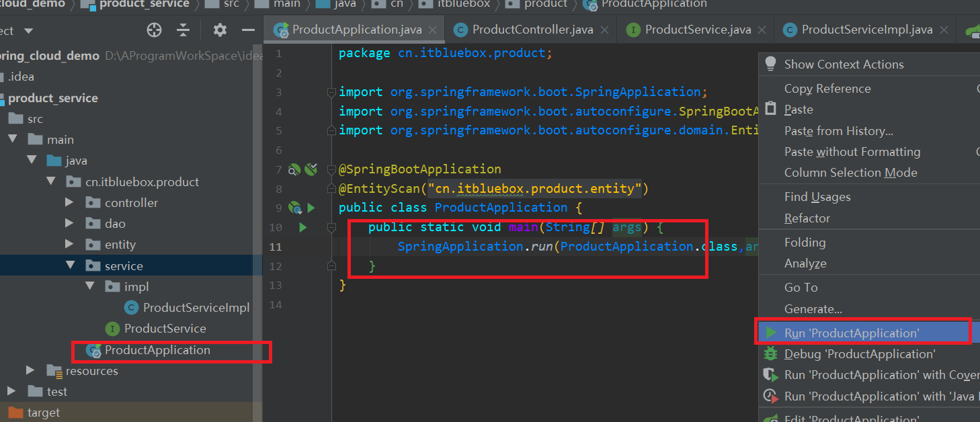Toggle fold marker at line 5 imports end
The image size is (980, 422).
(x=330, y=130)
